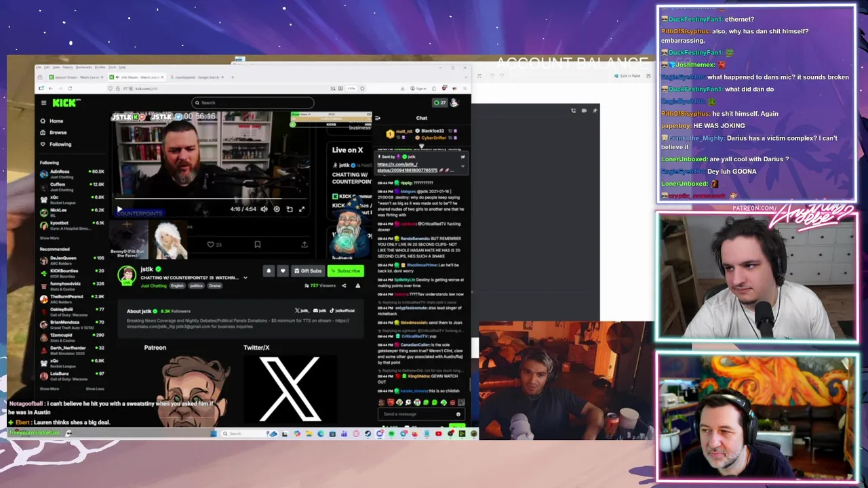The image size is (868, 488).
Task: Click the politics tag
Action: [x=196, y=286]
